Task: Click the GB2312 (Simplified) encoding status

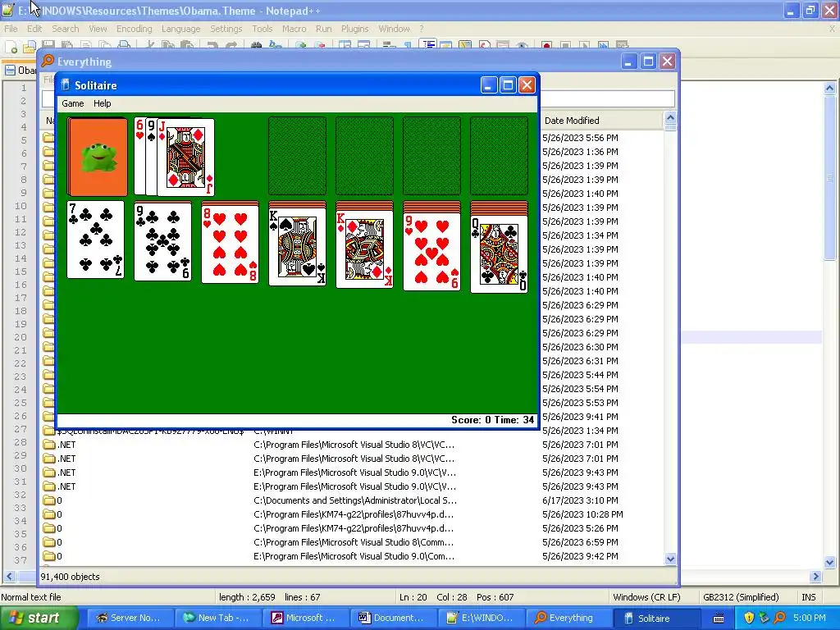Action: tap(741, 597)
